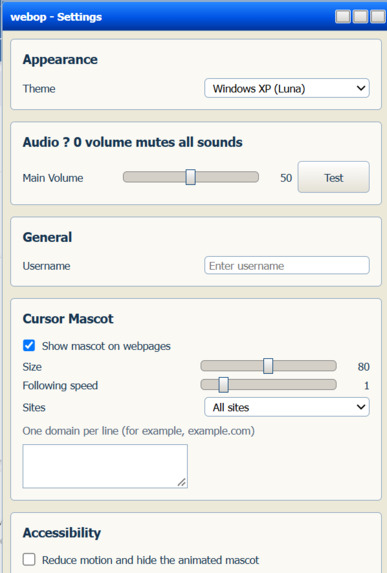387x573 pixels.
Task: Click the Main Volume value 50
Action: click(286, 178)
